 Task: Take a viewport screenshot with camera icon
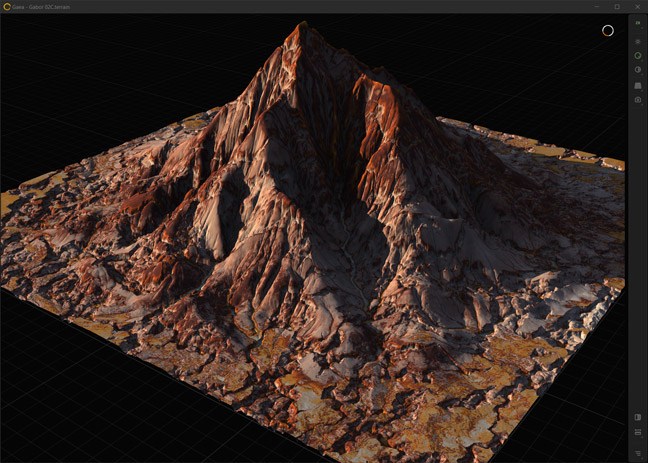(638, 100)
